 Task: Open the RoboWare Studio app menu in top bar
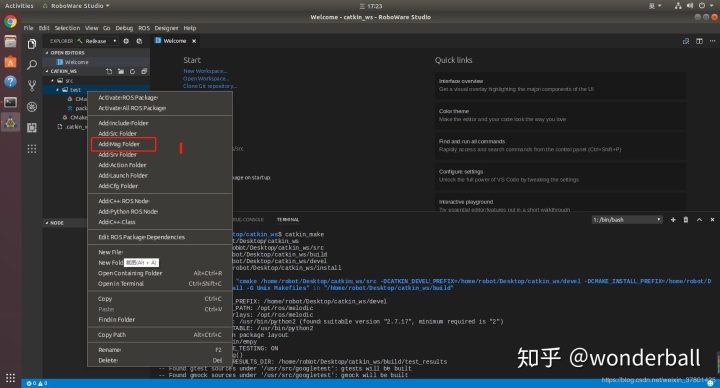pyautogui.click(x=76, y=6)
